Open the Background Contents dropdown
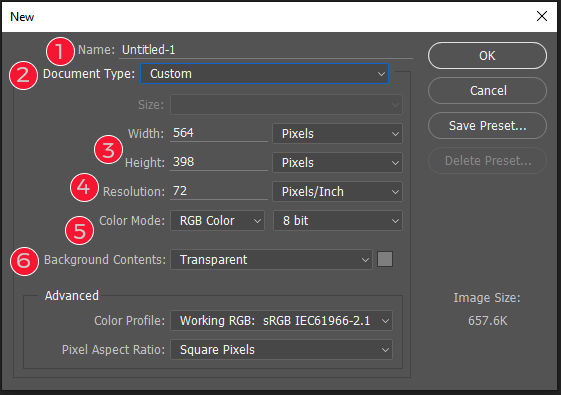This screenshot has width=561, height=395. (x=272, y=259)
